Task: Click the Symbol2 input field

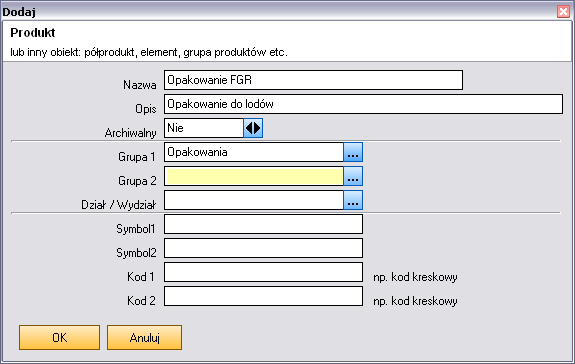Action: coord(263,248)
